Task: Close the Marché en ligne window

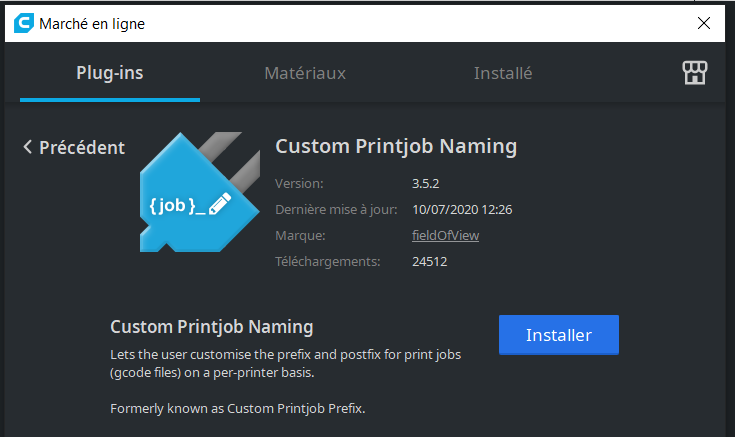Action: coord(707,24)
